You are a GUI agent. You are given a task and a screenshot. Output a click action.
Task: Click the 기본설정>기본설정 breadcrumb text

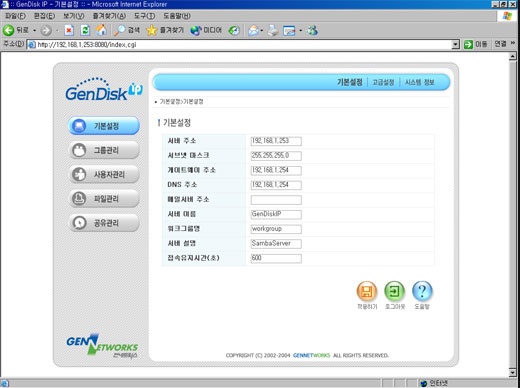tap(181, 101)
